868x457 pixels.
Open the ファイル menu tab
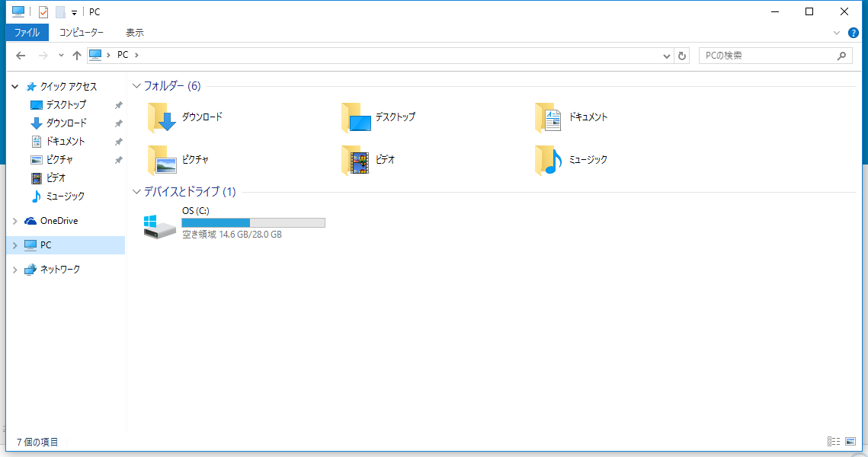tap(27, 33)
